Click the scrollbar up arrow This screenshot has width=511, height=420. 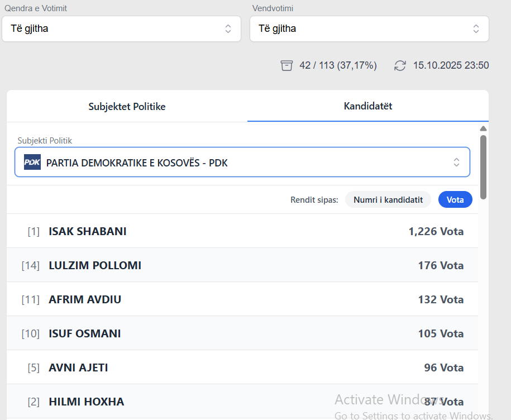coord(484,129)
